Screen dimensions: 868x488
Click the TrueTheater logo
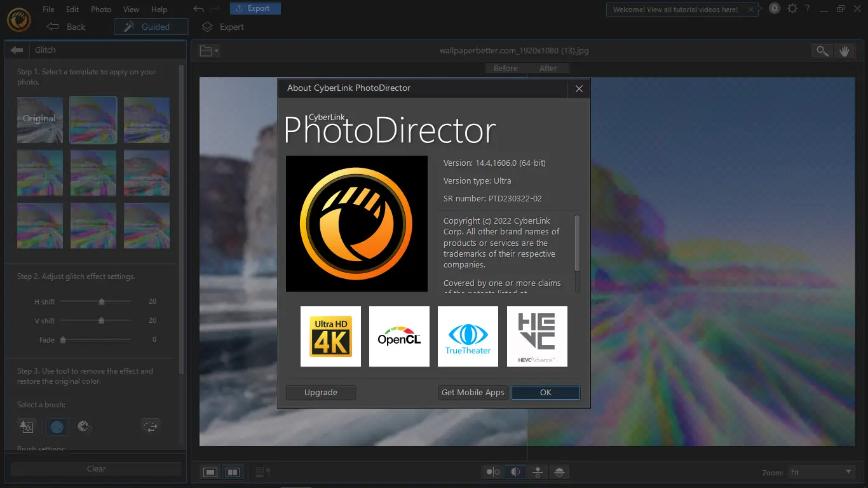pyautogui.click(x=468, y=336)
